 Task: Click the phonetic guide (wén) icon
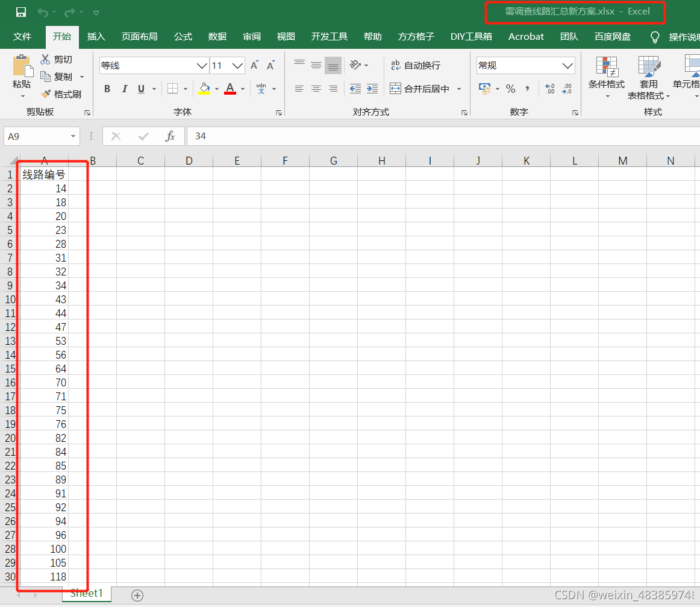(x=261, y=89)
